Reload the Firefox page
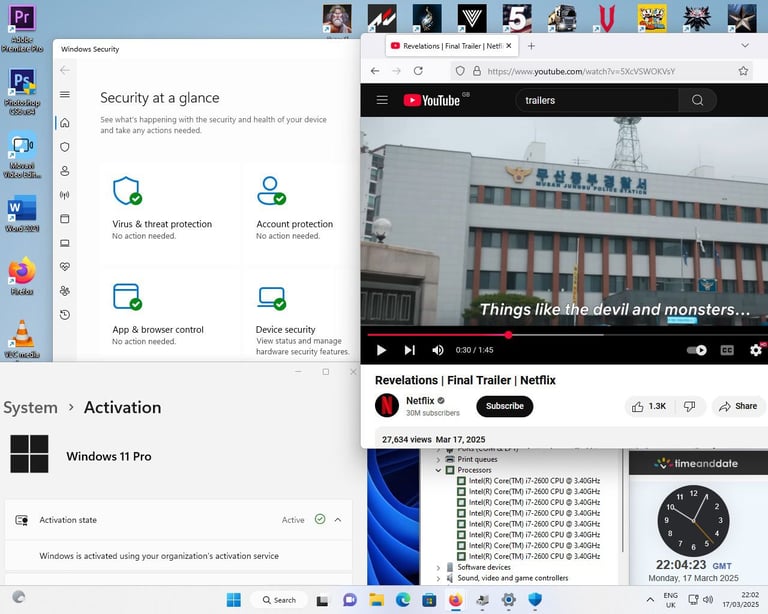The width and height of the screenshot is (768, 614). pyautogui.click(x=418, y=71)
